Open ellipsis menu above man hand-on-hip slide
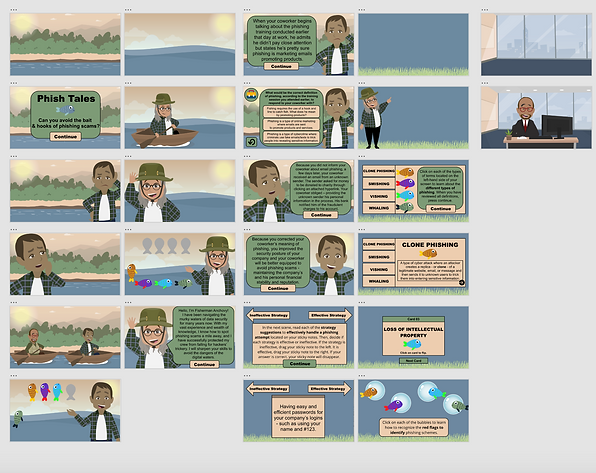596x473 pixels. (14, 156)
